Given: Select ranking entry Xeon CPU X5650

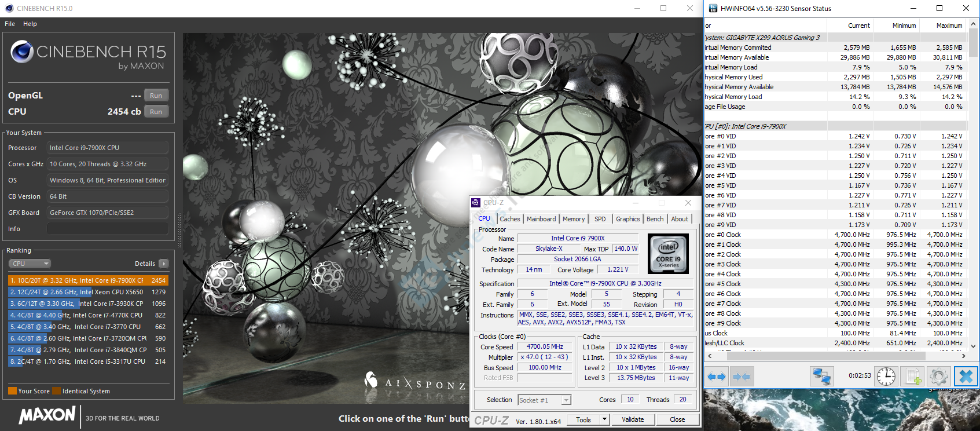Looking at the screenshot, I should (x=88, y=292).
